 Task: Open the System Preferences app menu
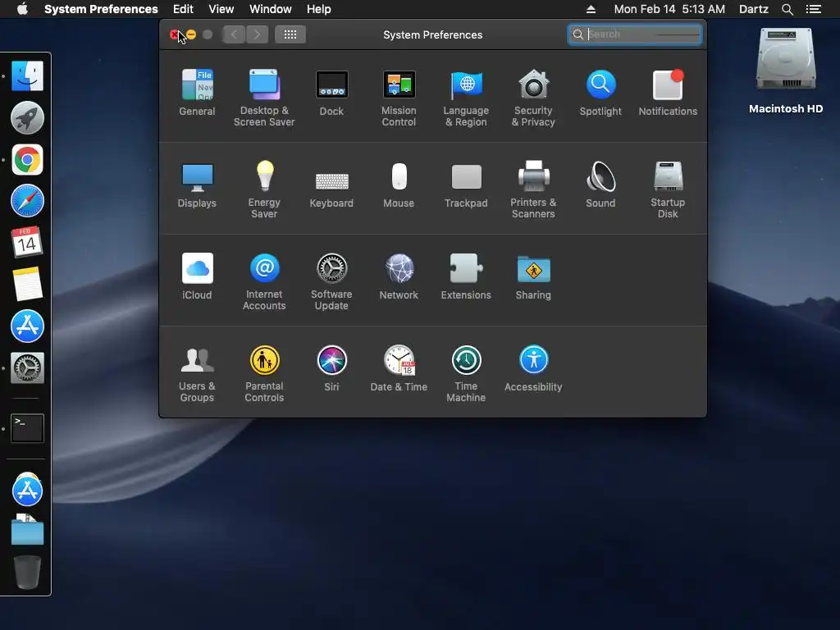pyautogui.click(x=101, y=9)
